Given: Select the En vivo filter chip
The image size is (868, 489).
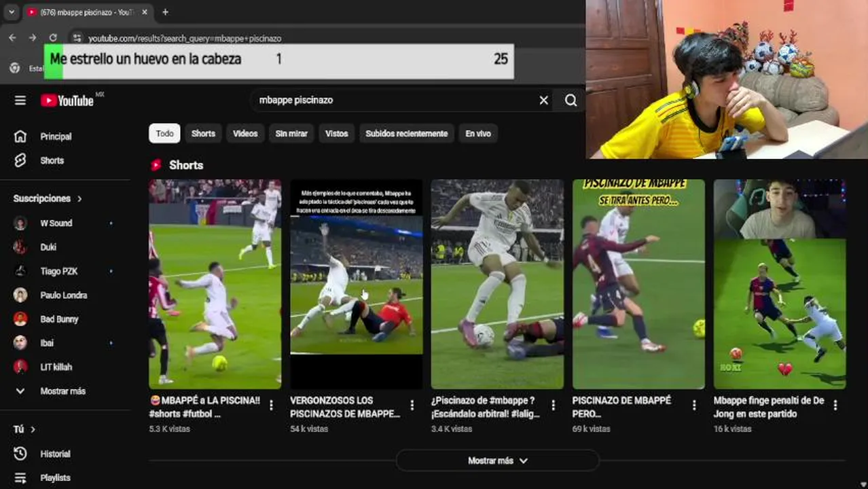Looking at the screenshot, I should [x=478, y=134].
